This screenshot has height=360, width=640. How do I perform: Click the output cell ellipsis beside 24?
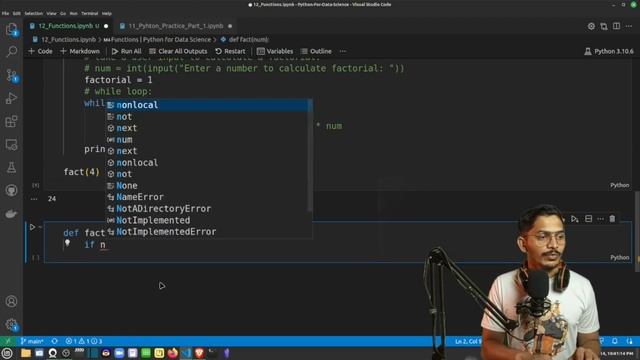[x=34, y=199]
